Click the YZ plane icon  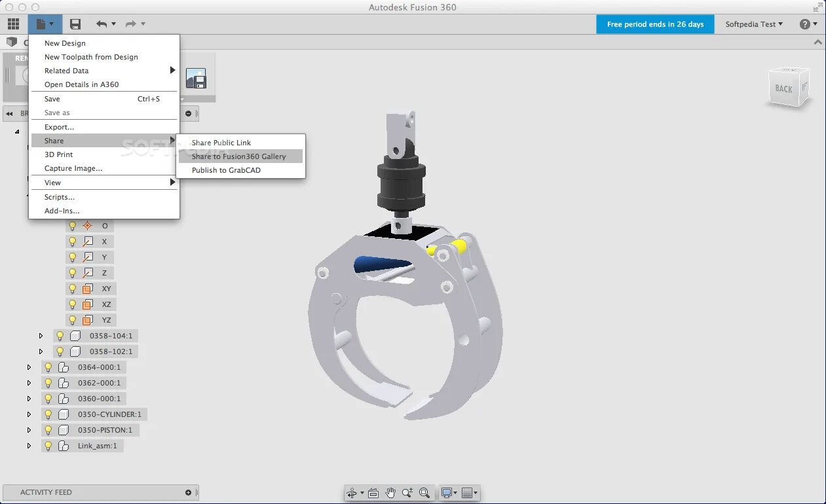click(x=88, y=320)
